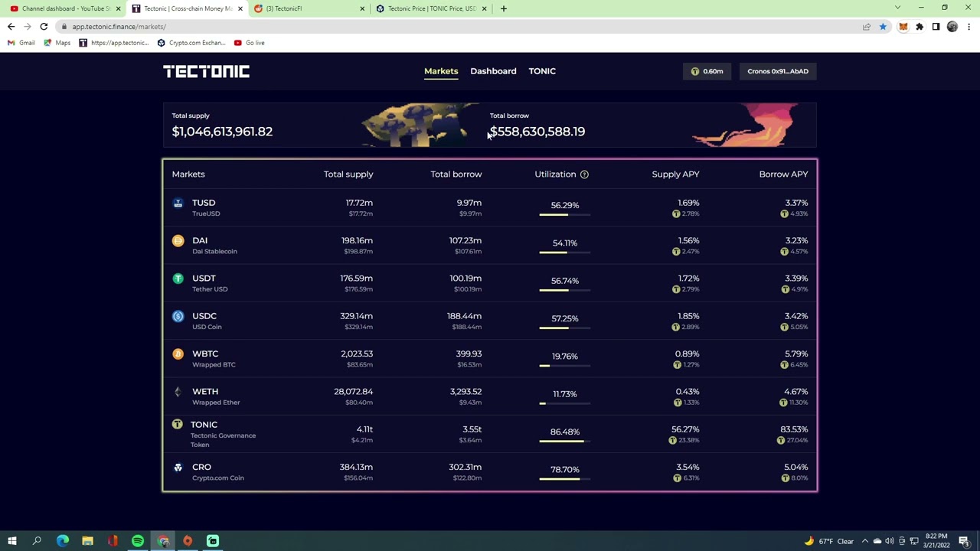
Task: Open Spotify from the taskbar
Action: (138, 541)
